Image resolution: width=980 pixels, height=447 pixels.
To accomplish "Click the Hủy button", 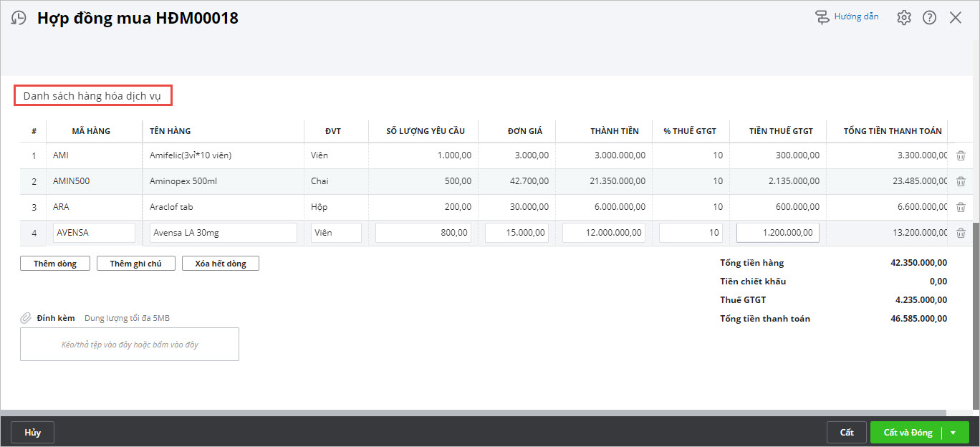I will (x=33, y=433).
